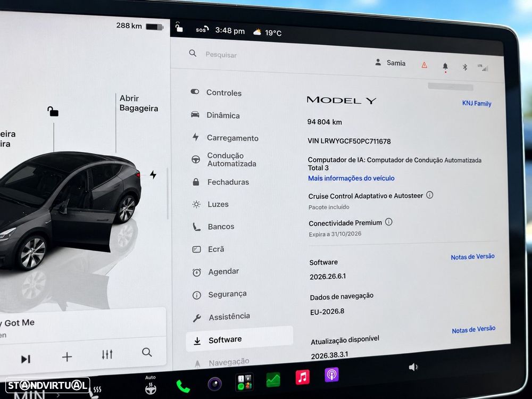Open the Camera app in the dock
The width and height of the screenshot is (532, 399).
coord(214,384)
